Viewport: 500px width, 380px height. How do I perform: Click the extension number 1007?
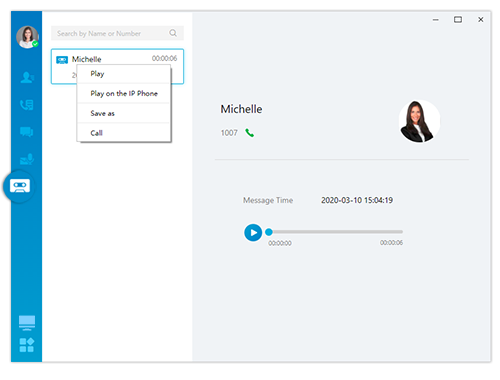(x=229, y=133)
